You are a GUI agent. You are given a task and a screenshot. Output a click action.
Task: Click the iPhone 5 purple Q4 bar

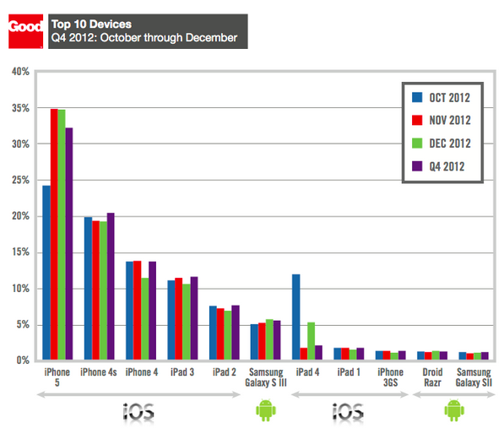pos(69,244)
